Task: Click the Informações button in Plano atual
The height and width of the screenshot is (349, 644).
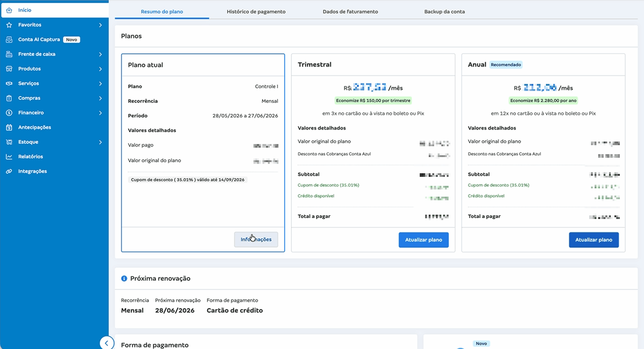Action: 256,240
